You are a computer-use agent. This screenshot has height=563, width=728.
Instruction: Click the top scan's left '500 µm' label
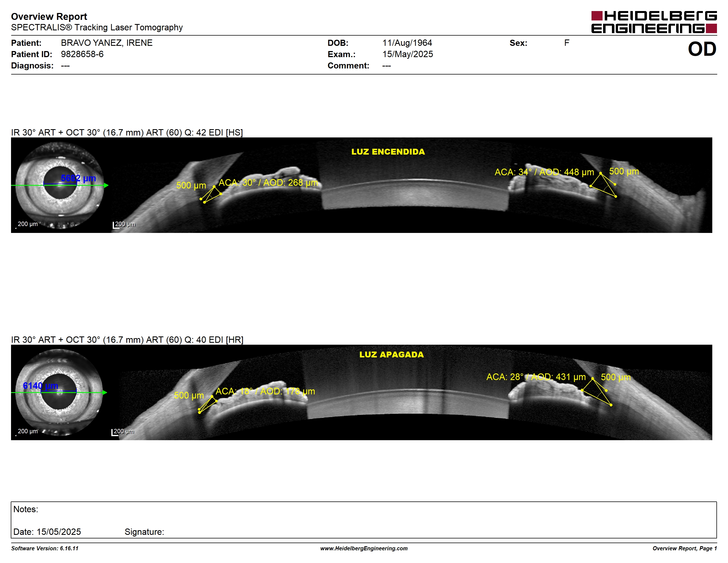pos(191,185)
